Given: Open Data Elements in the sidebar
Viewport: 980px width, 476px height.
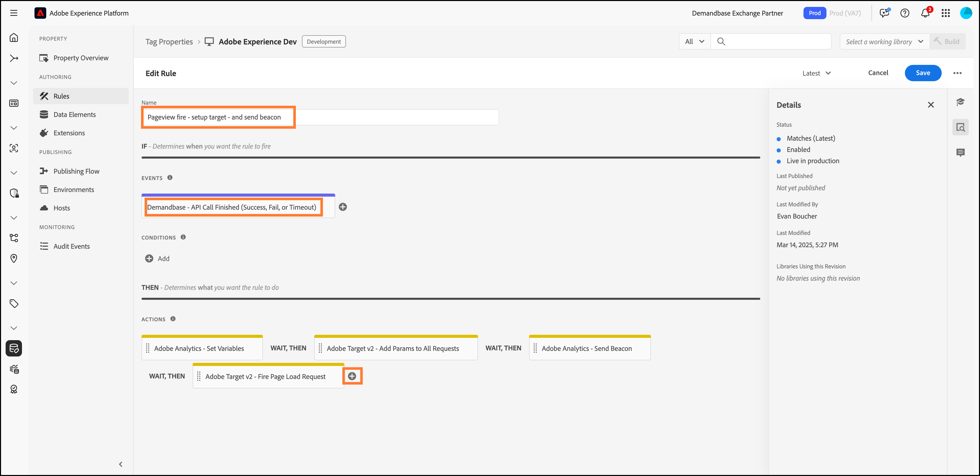Looking at the screenshot, I should pos(75,114).
